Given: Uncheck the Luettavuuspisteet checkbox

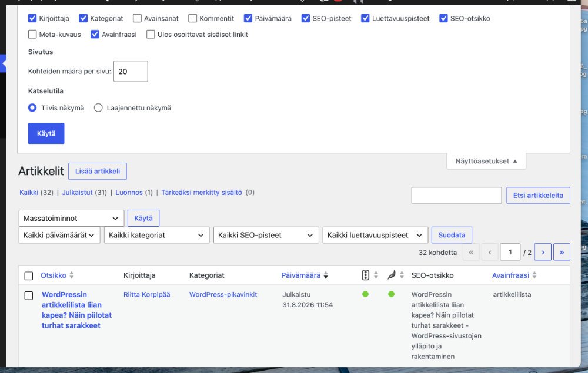Looking at the screenshot, I should click(365, 18).
